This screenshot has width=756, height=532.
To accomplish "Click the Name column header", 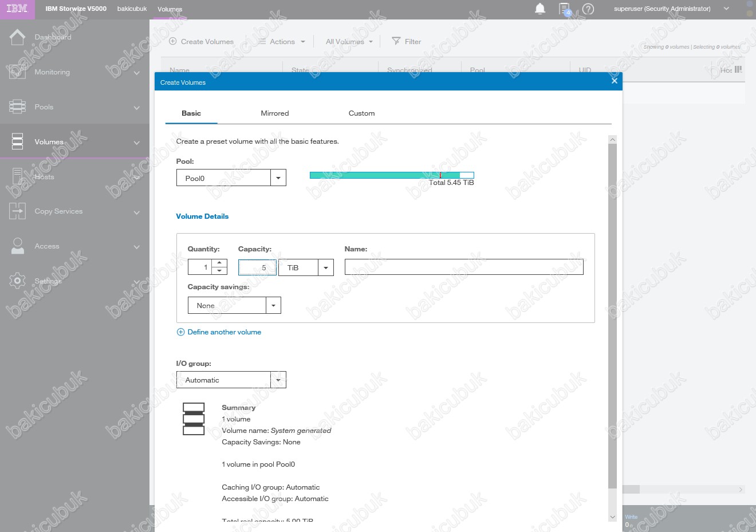I will (179, 70).
